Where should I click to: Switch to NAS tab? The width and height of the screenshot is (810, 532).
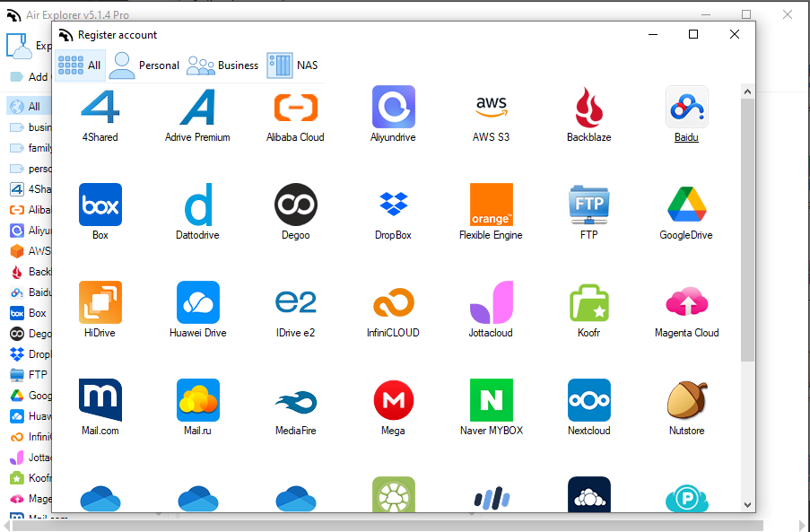tap(293, 65)
